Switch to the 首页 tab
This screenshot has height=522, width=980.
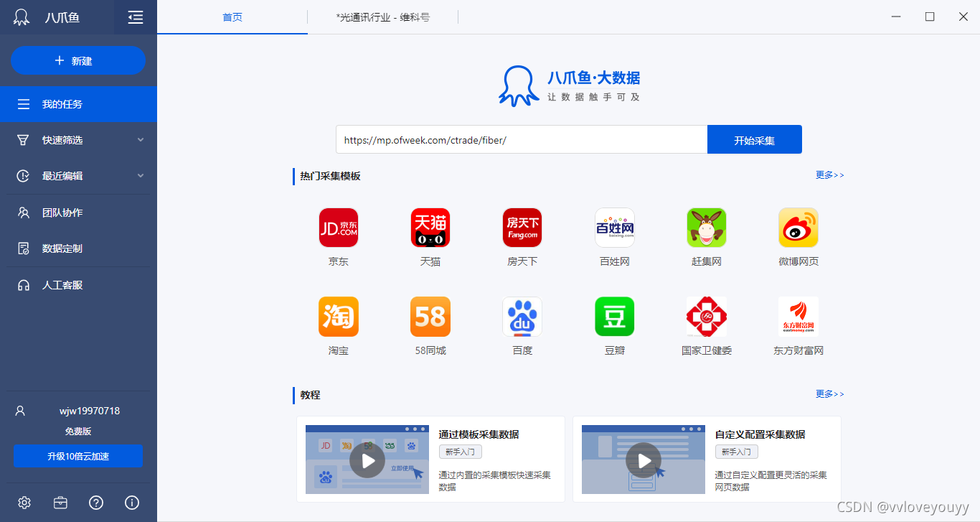tap(232, 17)
